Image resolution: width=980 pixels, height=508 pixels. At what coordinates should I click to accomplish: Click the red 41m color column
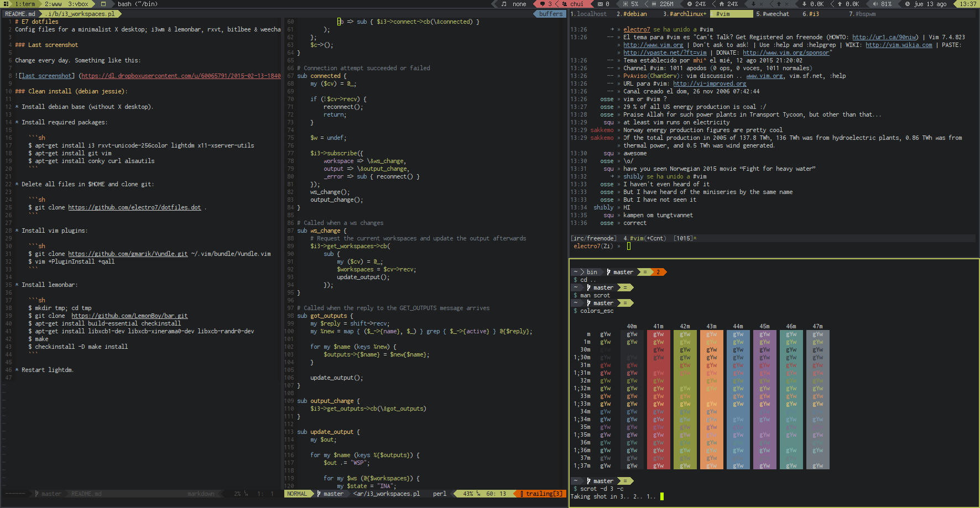click(x=658, y=399)
